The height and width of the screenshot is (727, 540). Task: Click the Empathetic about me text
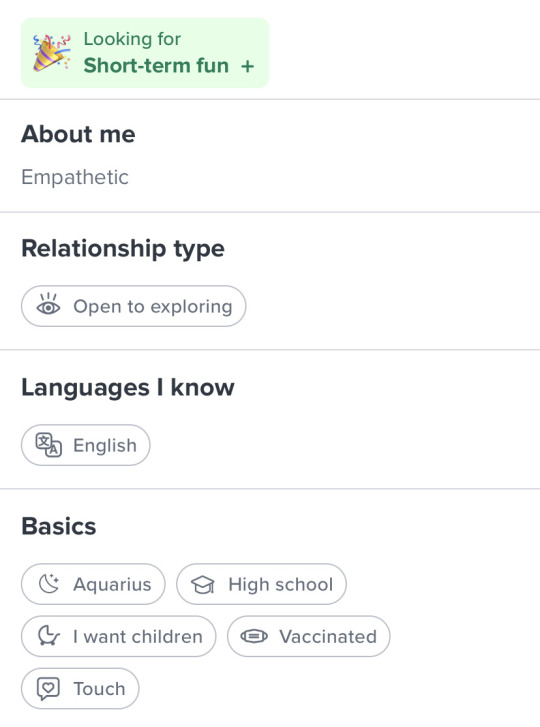coord(75,177)
